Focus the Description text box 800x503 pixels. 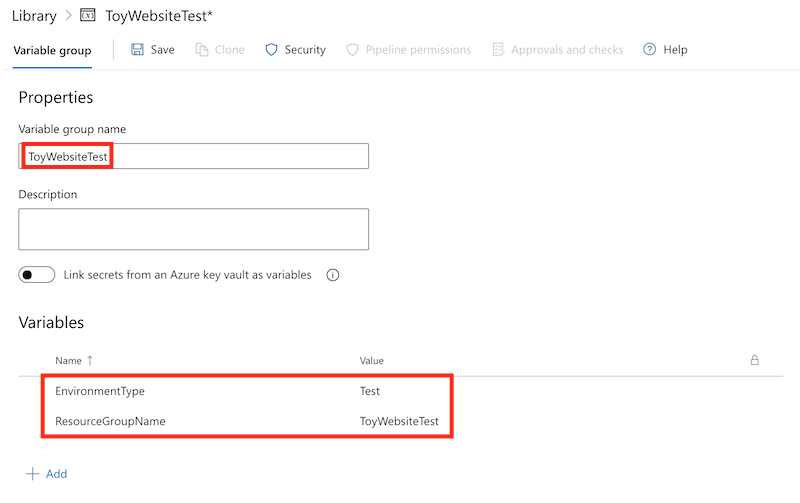[x=193, y=229]
